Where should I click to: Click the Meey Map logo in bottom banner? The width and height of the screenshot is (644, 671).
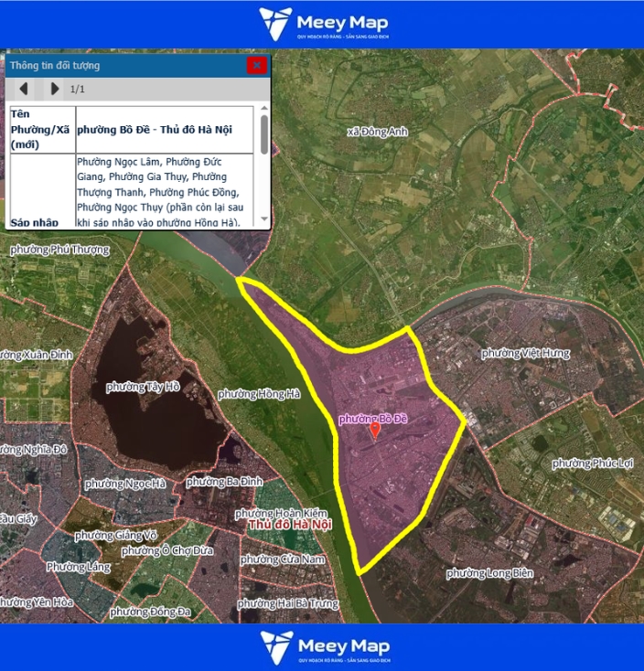pos(322,645)
